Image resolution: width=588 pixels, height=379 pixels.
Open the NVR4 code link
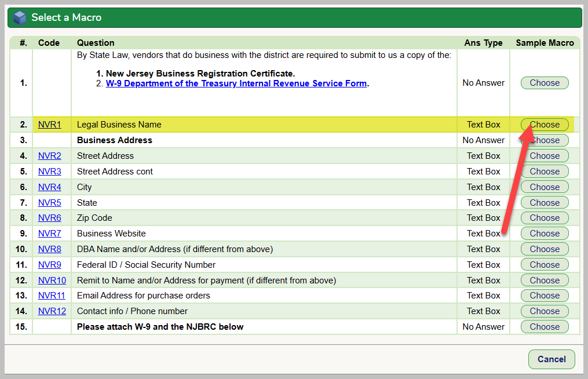tap(49, 187)
